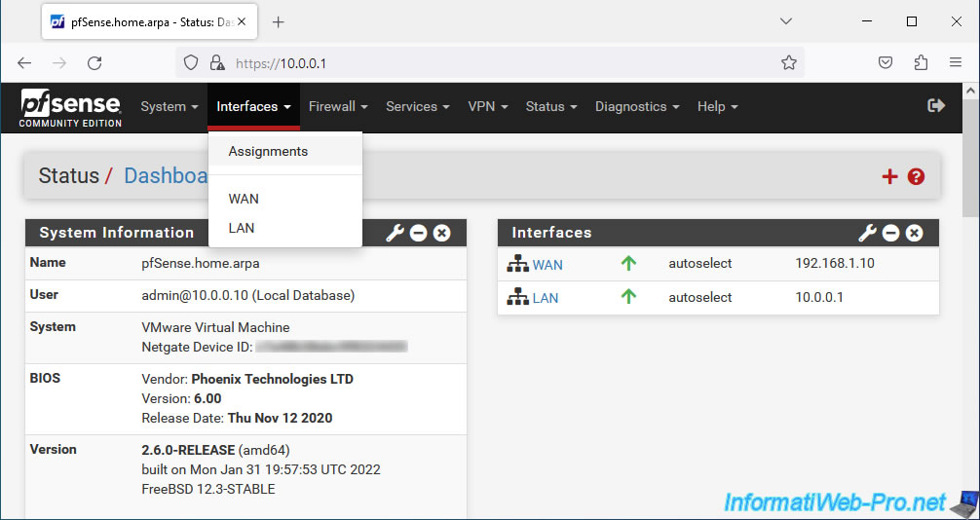
Task: Click LAN address 10.0.0.1 in widget
Action: click(x=818, y=298)
